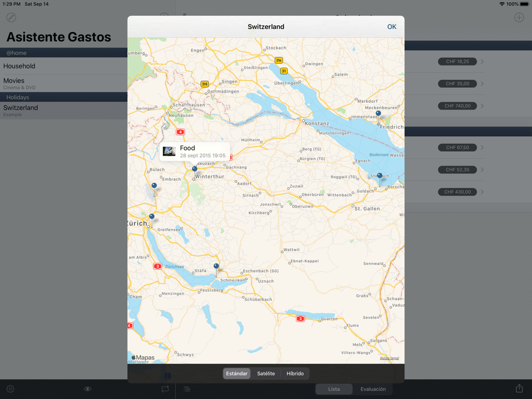Tap the CHF 740,00 amount badge

pos(458,106)
